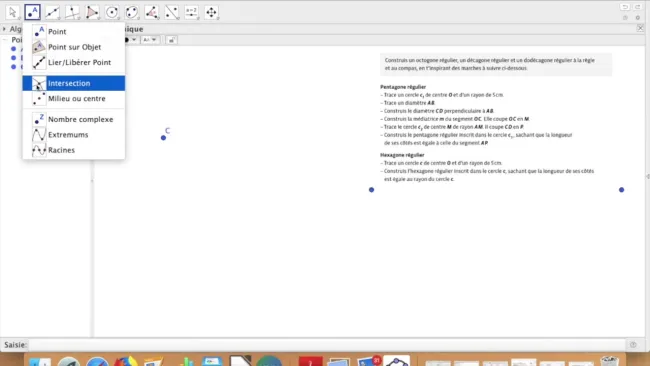Toggle visibility of point C in Algèbre
This screenshot has height=366, width=650.
14,66
